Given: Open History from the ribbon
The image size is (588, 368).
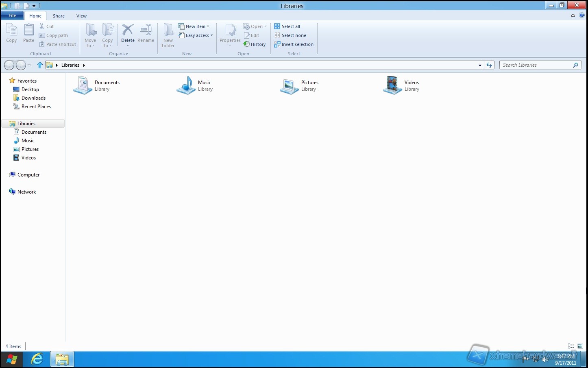Looking at the screenshot, I should click(x=255, y=44).
